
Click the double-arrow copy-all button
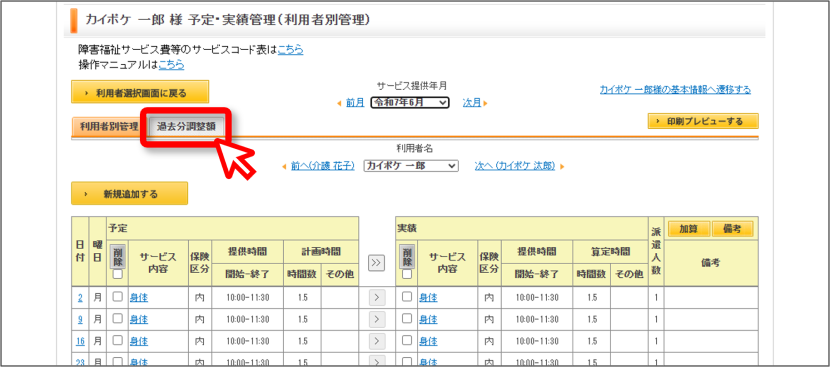pos(376,263)
